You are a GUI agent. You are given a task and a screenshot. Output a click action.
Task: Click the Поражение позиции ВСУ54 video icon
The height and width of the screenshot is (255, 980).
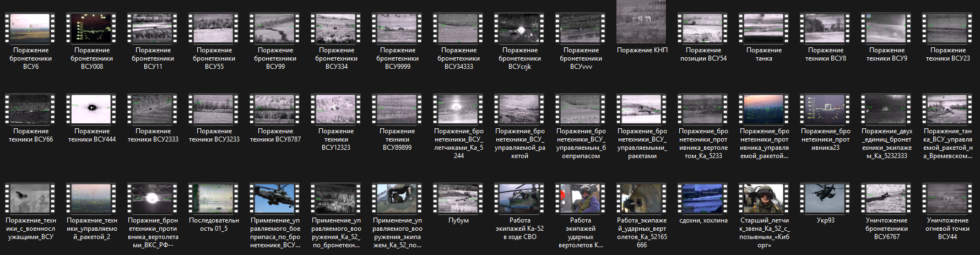click(703, 29)
